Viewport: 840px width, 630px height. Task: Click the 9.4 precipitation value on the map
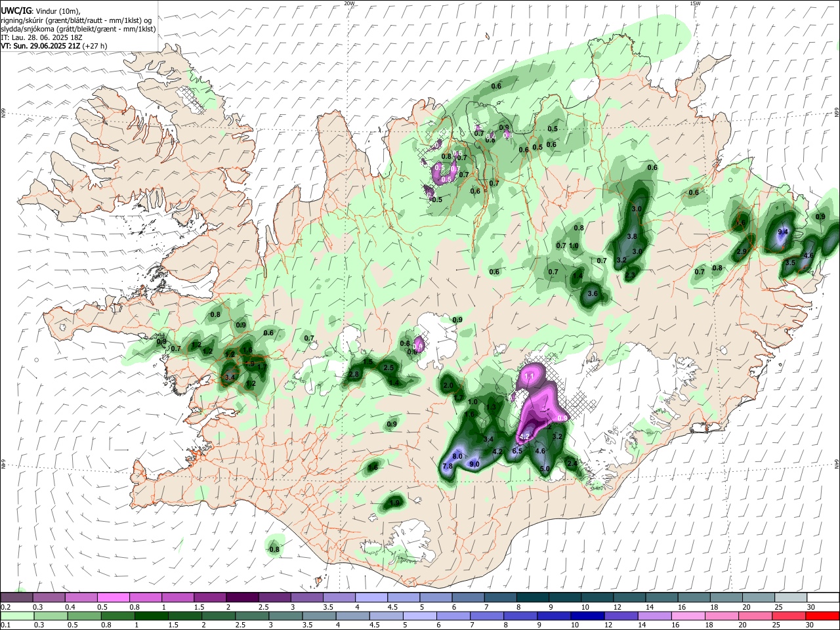[x=783, y=232]
